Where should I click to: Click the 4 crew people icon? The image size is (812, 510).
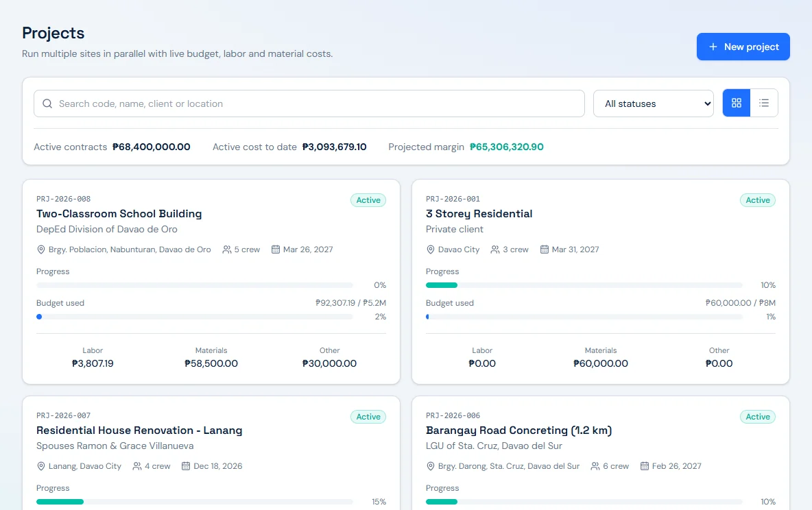137,466
